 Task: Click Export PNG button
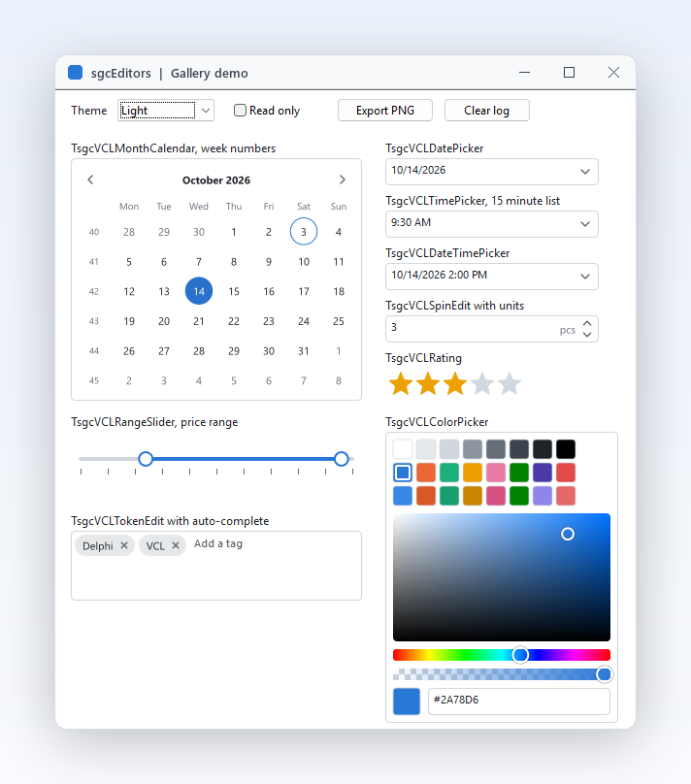(x=385, y=110)
